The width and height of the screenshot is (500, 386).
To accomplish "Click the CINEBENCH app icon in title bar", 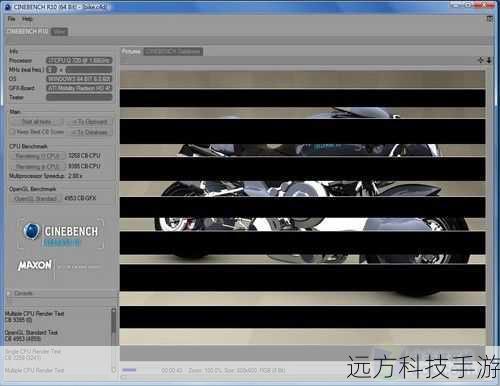I will 8,6.
